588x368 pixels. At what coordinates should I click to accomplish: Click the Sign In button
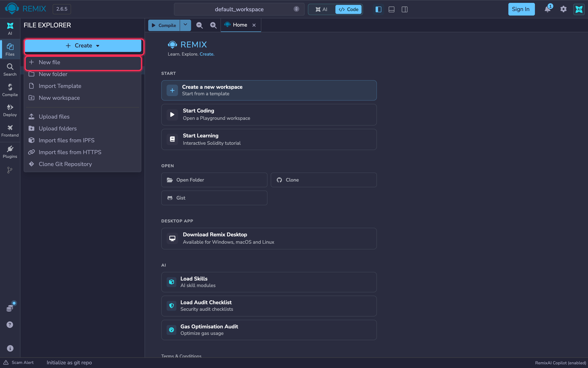521,9
